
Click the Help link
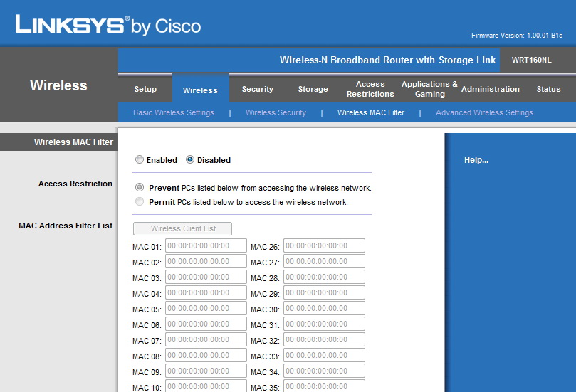click(x=476, y=160)
